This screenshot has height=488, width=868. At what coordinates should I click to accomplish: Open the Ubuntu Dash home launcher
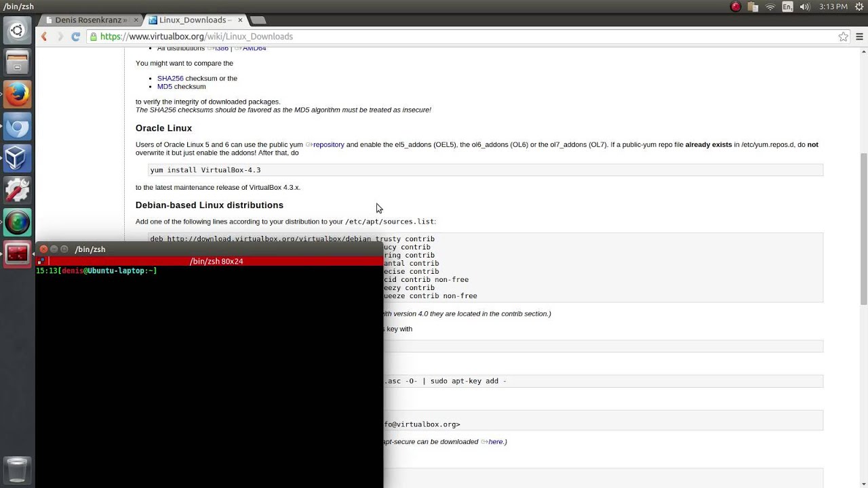click(x=17, y=30)
